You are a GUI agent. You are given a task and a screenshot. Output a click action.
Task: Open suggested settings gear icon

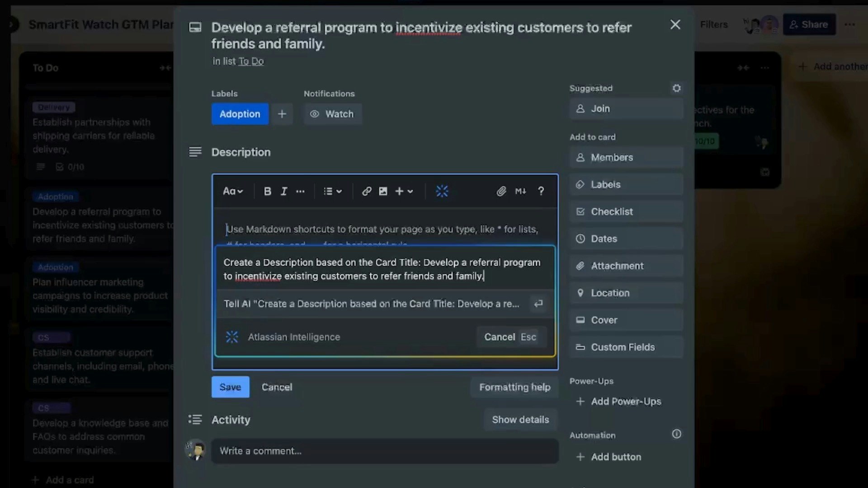(676, 88)
